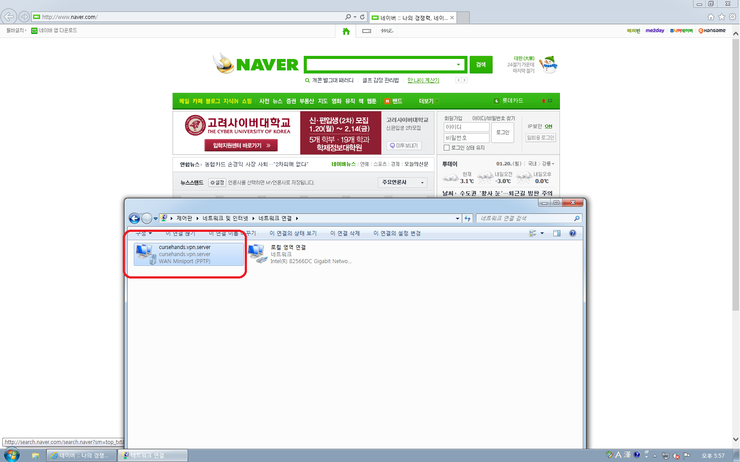
Task: Click the Band icon in Naver menu
Action: point(387,101)
